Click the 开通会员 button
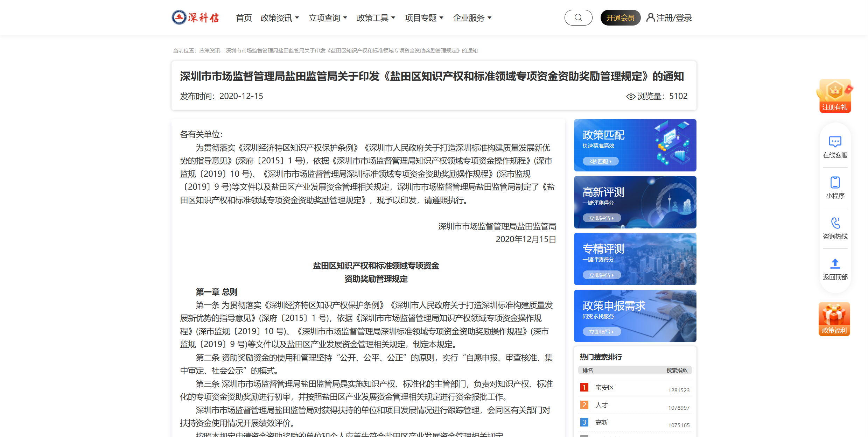 [x=620, y=17]
